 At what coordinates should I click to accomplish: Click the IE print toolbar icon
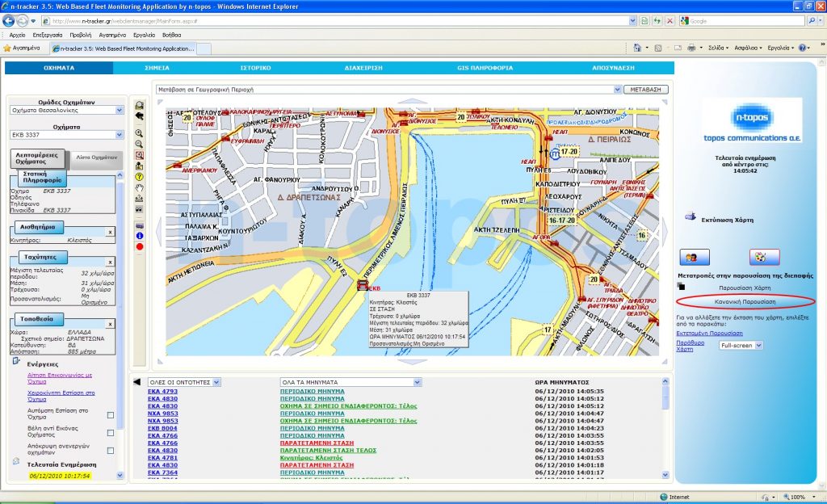[691, 48]
